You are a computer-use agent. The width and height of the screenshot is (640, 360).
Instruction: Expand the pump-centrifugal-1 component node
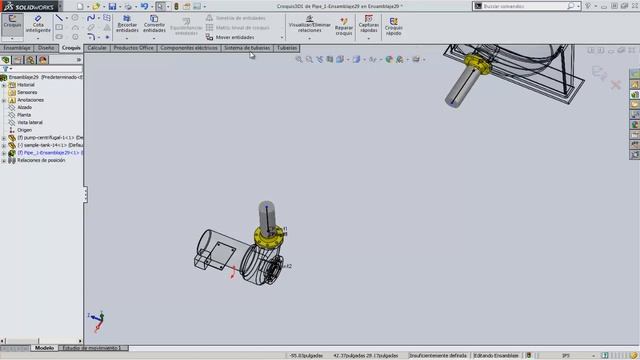tap(4, 138)
